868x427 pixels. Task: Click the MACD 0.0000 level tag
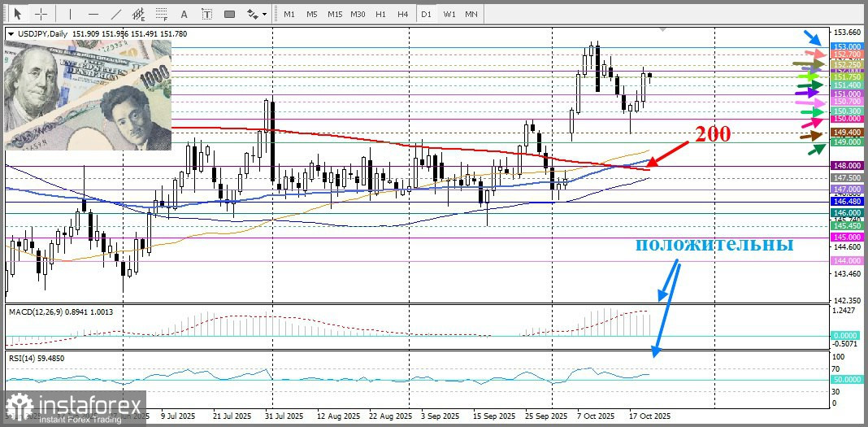coord(847,336)
